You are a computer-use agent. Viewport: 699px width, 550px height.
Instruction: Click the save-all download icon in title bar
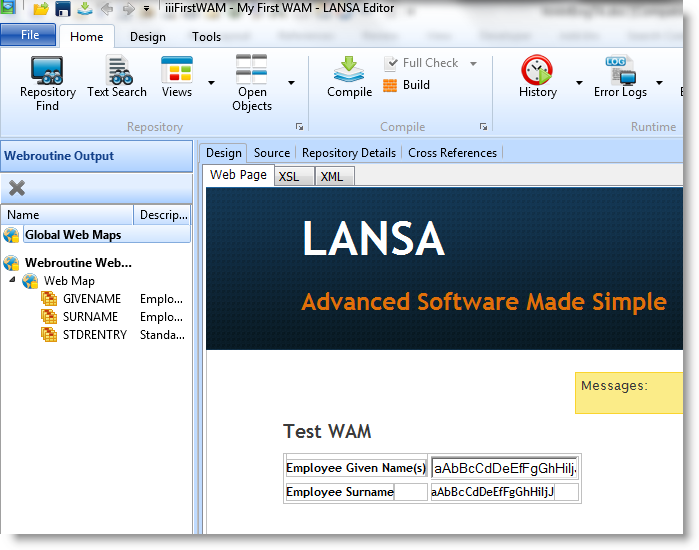(x=85, y=8)
